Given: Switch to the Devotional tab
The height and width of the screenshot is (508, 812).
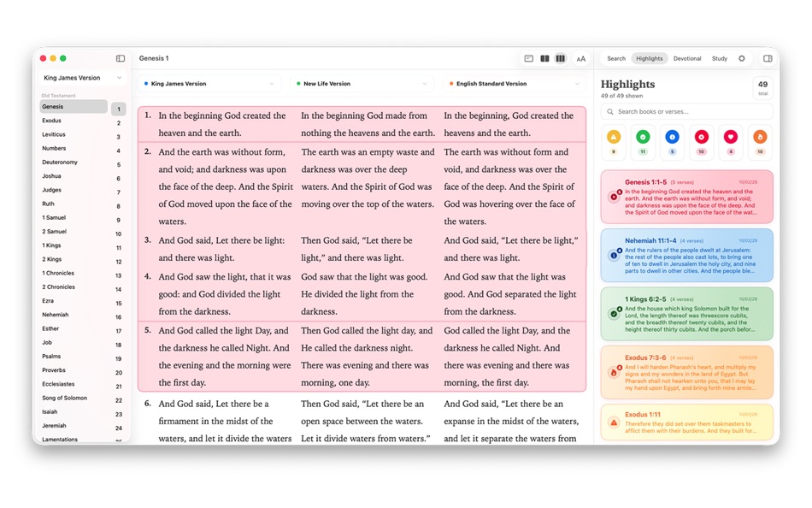Looking at the screenshot, I should tap(687, 58).
